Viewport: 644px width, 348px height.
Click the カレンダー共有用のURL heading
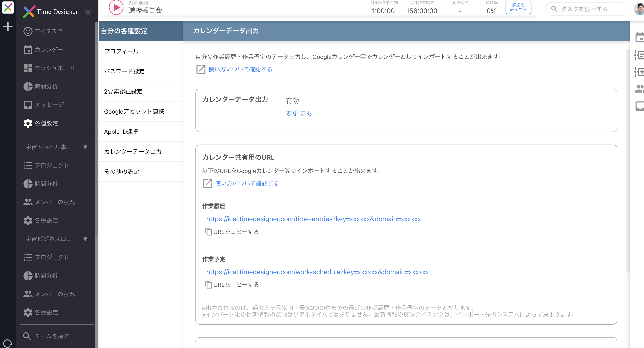pyautogui.click(x=238, y=157)
